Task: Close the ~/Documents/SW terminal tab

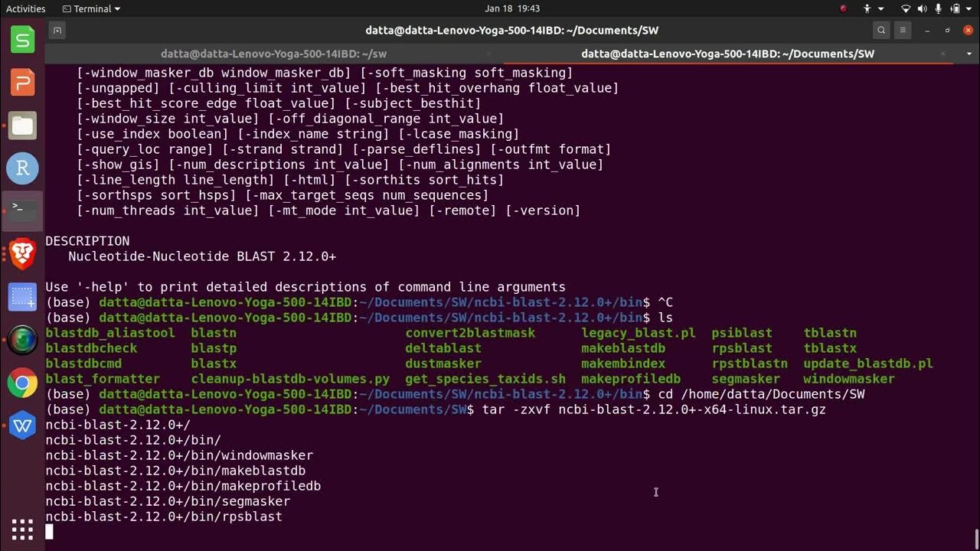Action: pos(944,54)
